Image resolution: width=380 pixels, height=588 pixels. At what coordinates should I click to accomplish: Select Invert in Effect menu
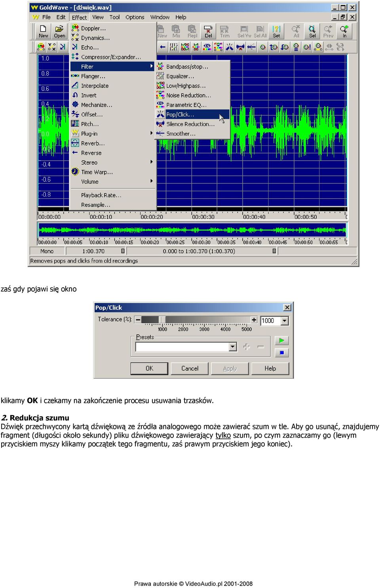pyautogui.click(x=113, y=95)
